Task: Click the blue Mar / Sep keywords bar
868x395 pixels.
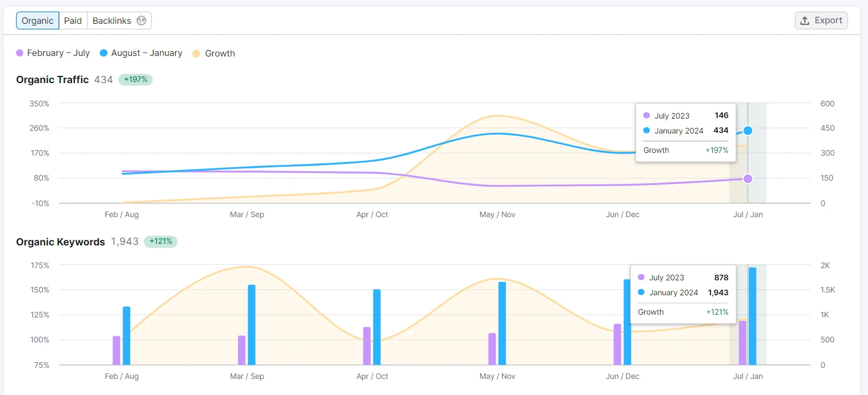Action: pyautogui.click(x=252, y=325)
